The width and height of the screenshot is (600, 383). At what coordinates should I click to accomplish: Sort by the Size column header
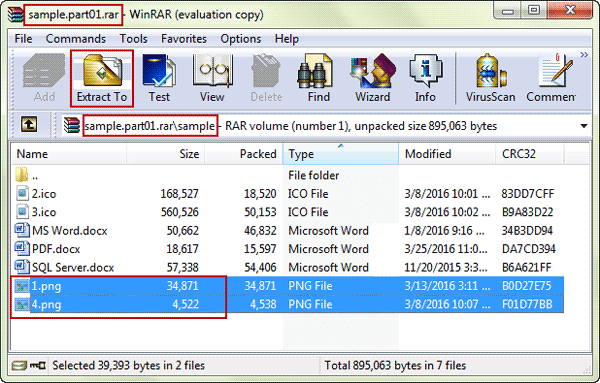click(x=165, y=154)
